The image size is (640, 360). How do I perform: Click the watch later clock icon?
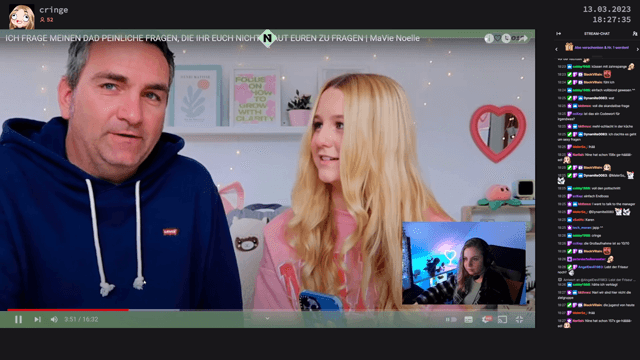tap(506, 38)
